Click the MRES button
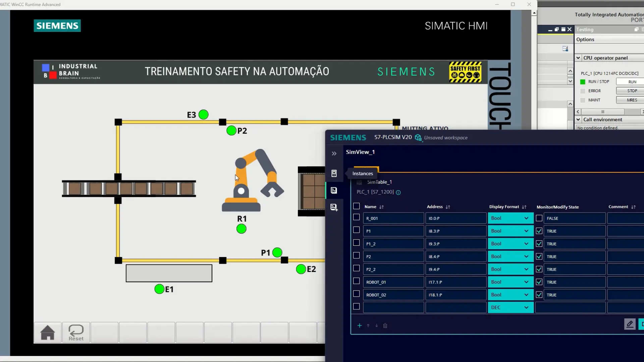 click(x=632, y=100)
